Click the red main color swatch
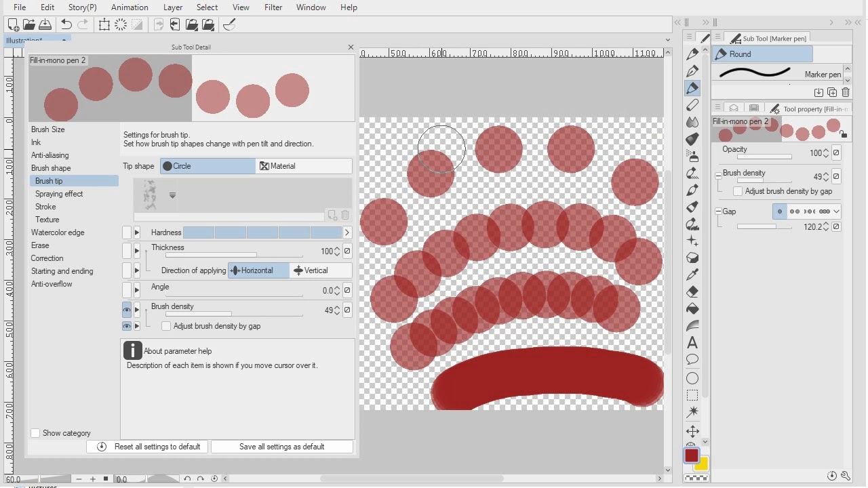 (x=692, y=455)
